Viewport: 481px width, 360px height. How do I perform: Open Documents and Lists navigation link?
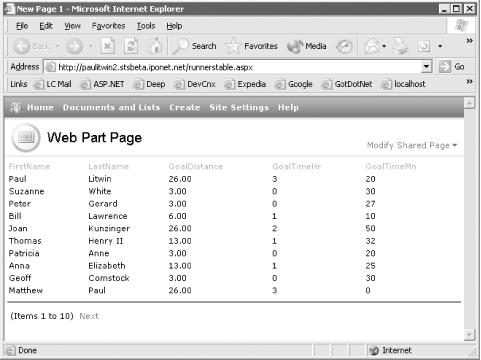tap(111, 107)
